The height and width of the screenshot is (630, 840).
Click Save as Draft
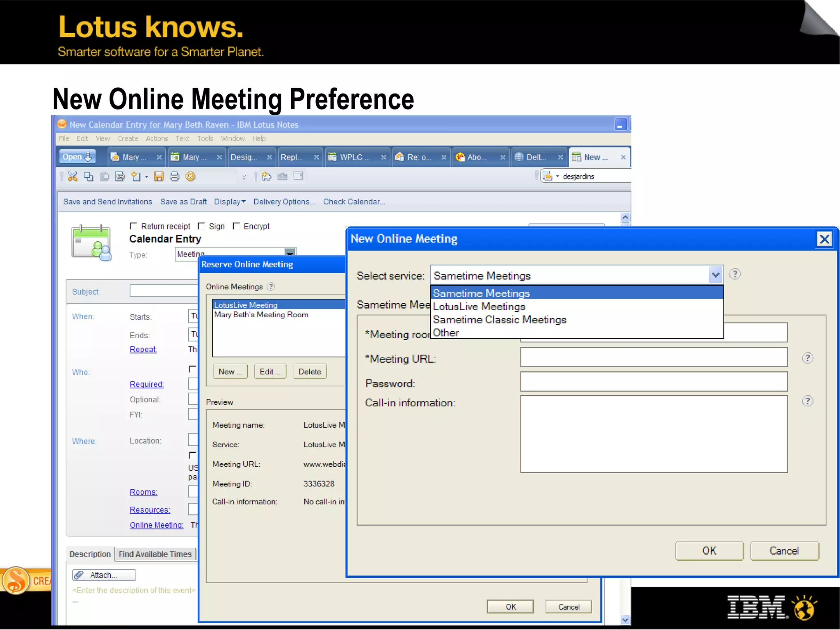(x=183, y=202)
